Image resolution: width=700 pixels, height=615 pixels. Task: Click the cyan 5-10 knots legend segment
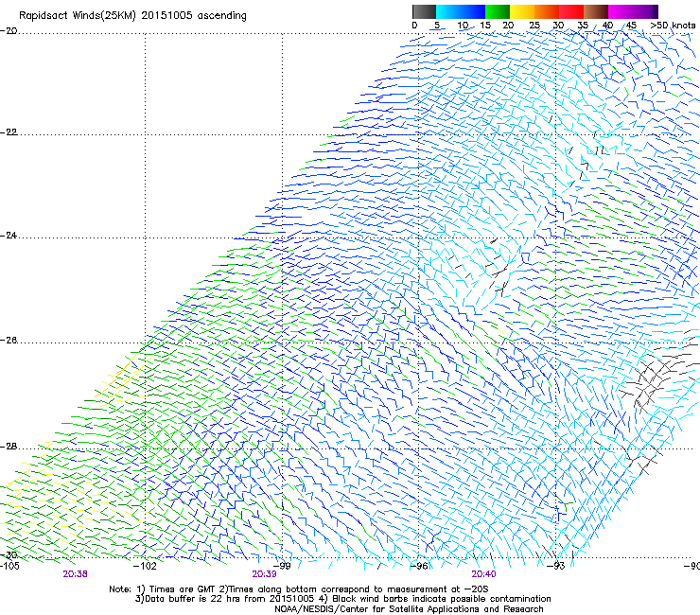coord(448,11)
